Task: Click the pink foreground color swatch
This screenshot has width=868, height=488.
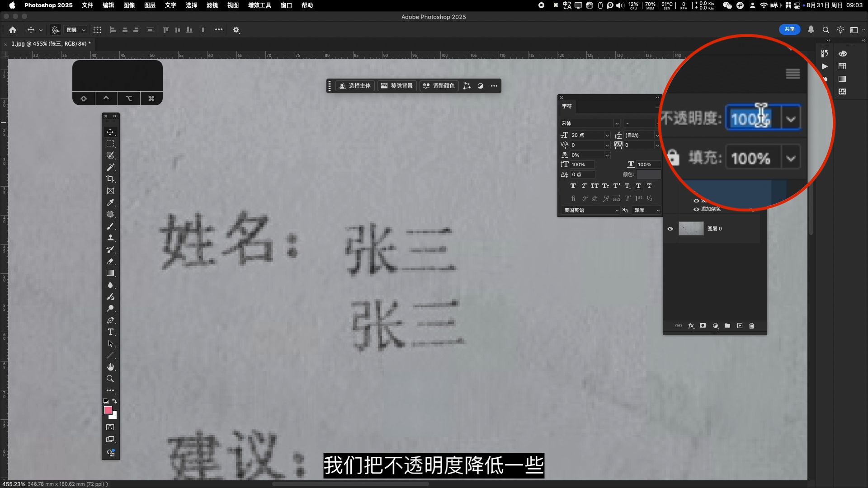Action: point(108,410)
